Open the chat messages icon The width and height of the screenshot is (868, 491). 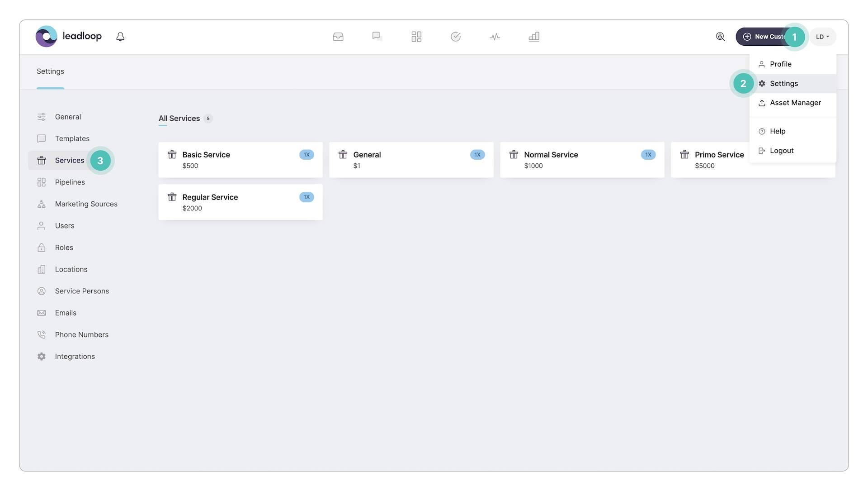[x=377, y=37]
